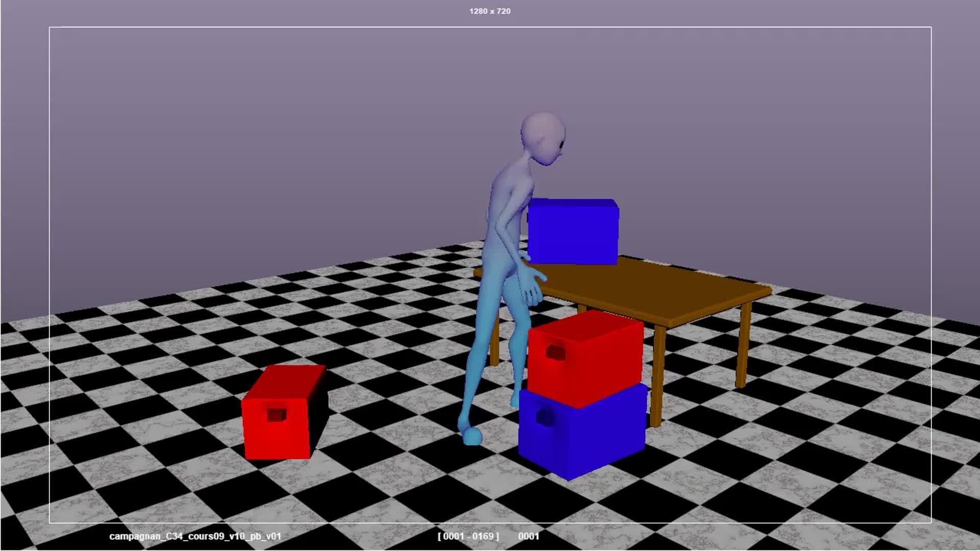
Task: Click the character's rear foot on floor
Action: 472,436
